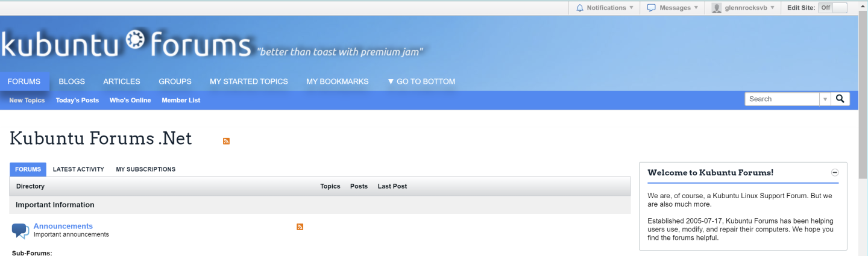Select the FORUMS content tab
This screenshot has width=868, height=256.
pyautogui.click(x=28, y=169)
